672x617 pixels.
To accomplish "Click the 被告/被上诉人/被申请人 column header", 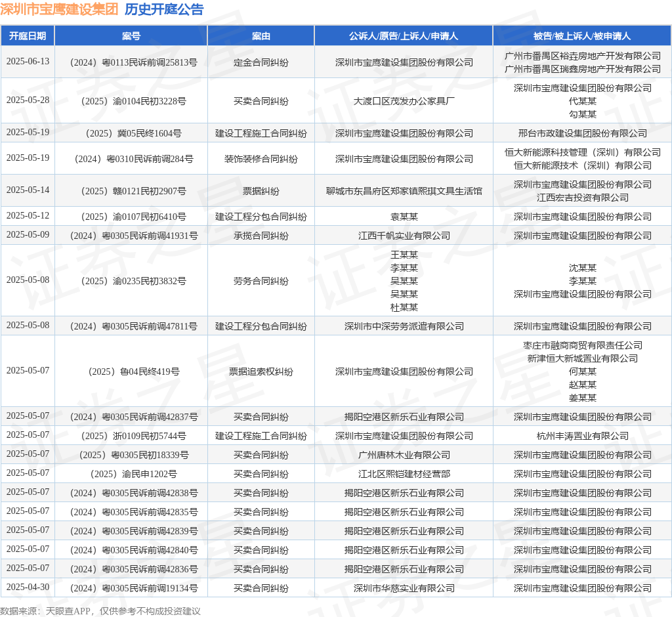I will 582,36.
